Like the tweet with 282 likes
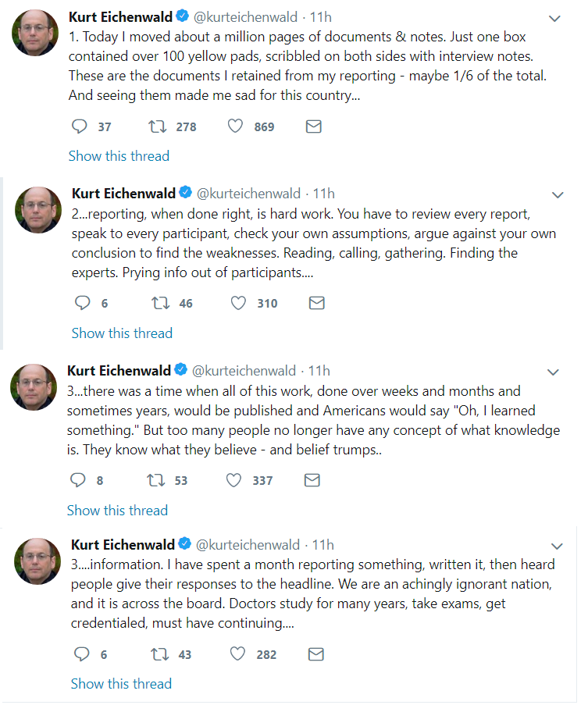 (237, 653)
